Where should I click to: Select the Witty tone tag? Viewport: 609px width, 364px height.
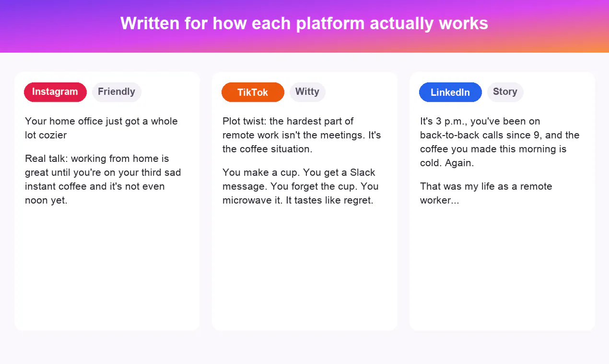(x=307, y=92)
